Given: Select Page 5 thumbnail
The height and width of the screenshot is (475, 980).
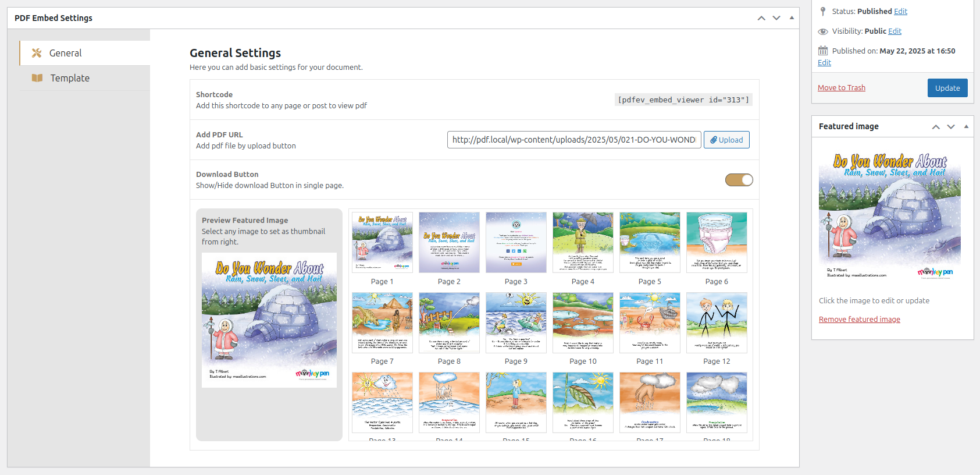Looking at the screenshot, I should (x=650, y=242).
